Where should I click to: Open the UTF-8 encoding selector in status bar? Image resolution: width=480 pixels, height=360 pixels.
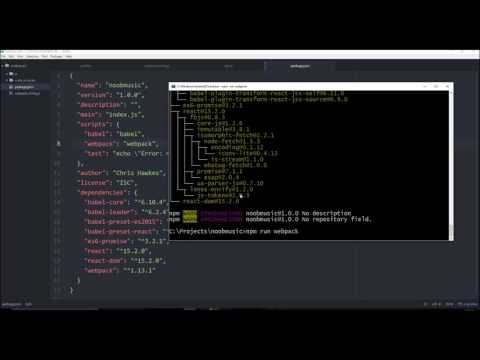click(x=437, y=304)
